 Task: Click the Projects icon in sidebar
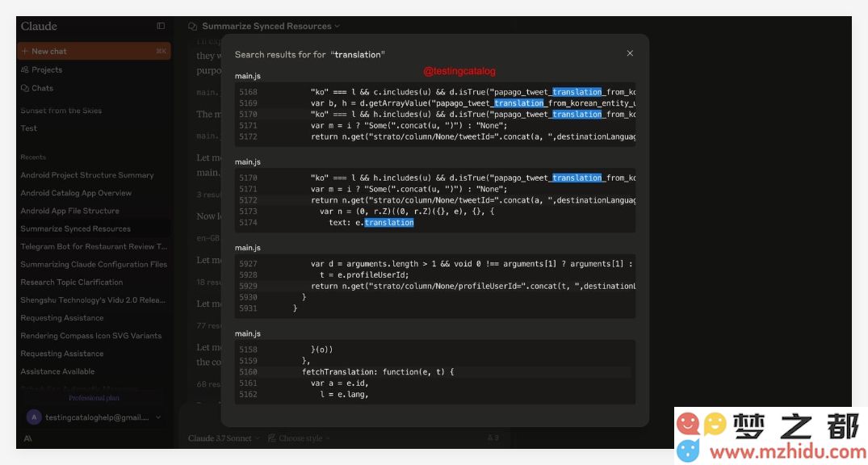[x=25, y=69]
